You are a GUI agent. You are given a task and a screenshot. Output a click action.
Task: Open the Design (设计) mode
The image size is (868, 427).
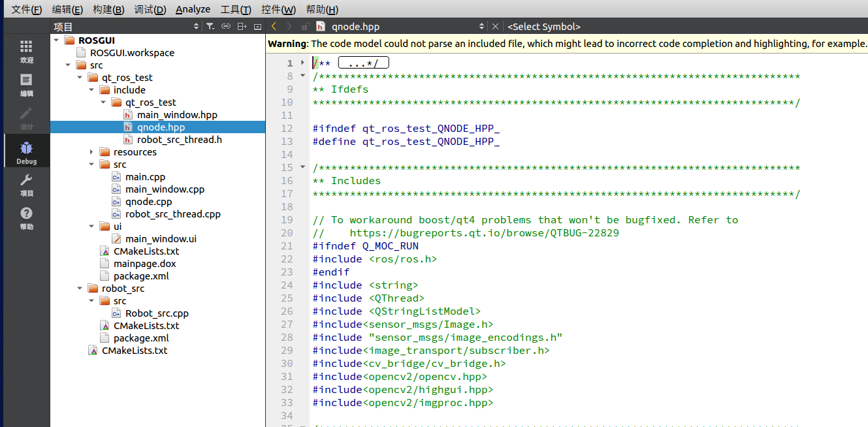[x=26, y=118]
